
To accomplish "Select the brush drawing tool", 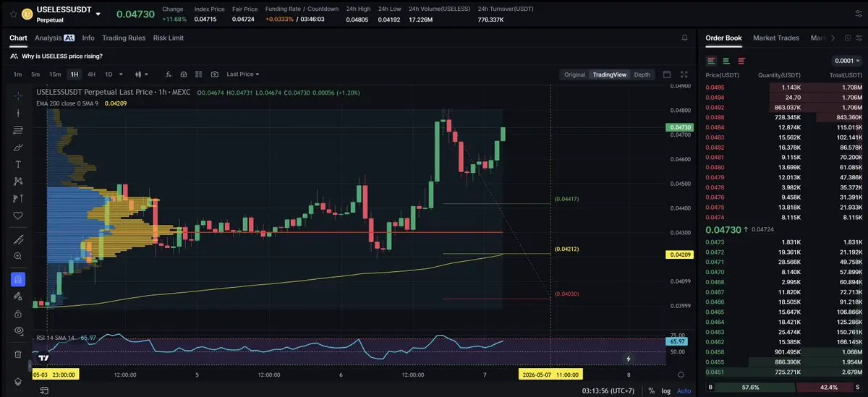I will click(x=18, y=147).
